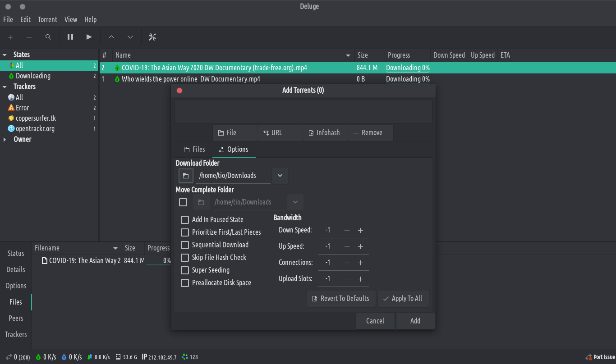Screen dimensions: 616x364
Task: Move torrent down in queue
Action: pyautogui.click(x=130, y=37)
